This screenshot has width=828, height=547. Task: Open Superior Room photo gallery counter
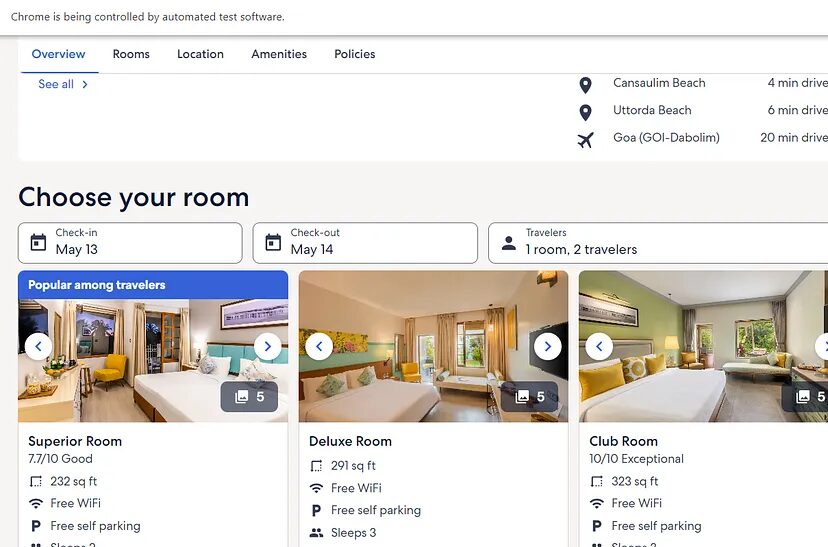coord(249,397)
